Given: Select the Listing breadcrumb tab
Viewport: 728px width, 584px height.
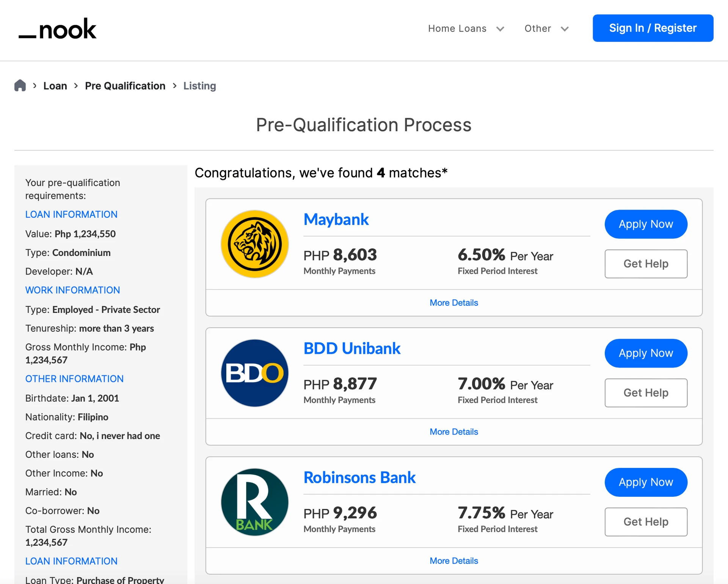Looking at the screenshot, I should pos(199,86).
